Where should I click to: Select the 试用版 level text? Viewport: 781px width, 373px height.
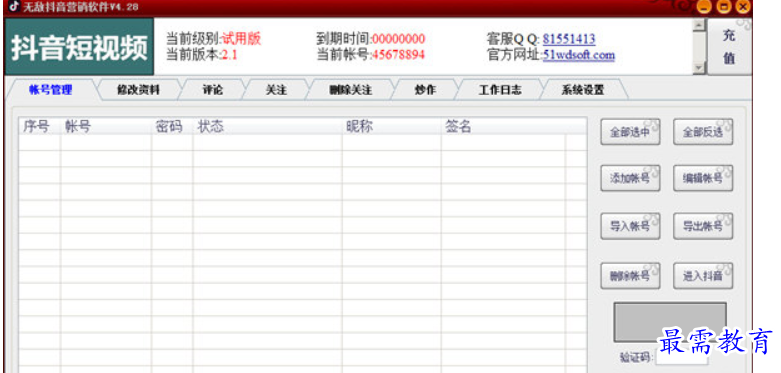coord(242,38)
